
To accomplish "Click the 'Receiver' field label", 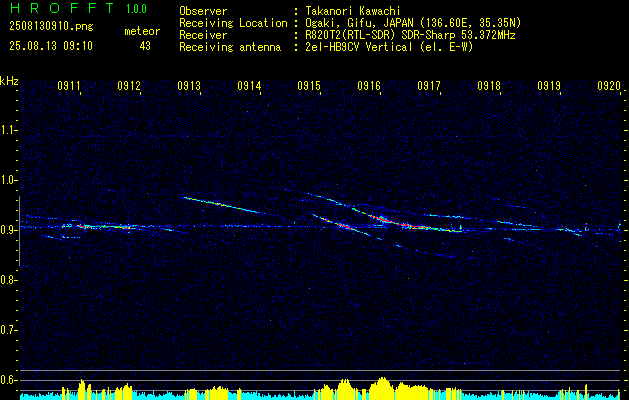I will 203,35.
